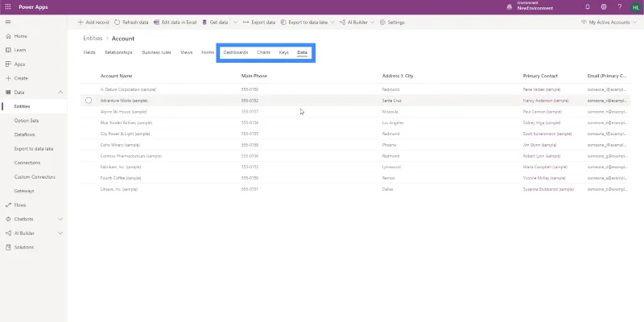Click the Solutions icon in sidebar
Image resolution: width=644 pixels, height=322 pixels.
8,247
